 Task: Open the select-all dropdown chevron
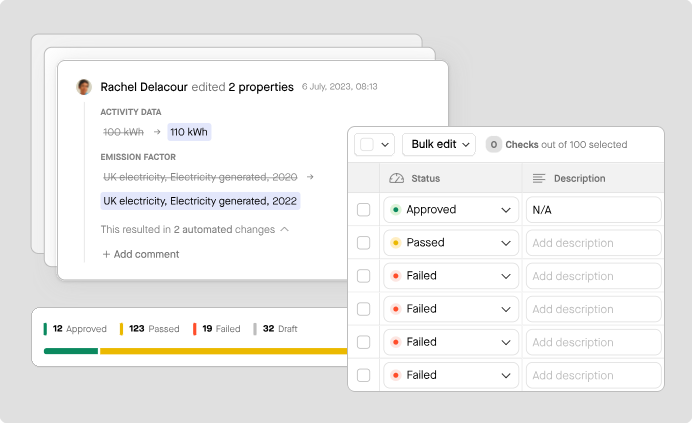point(385,145)
